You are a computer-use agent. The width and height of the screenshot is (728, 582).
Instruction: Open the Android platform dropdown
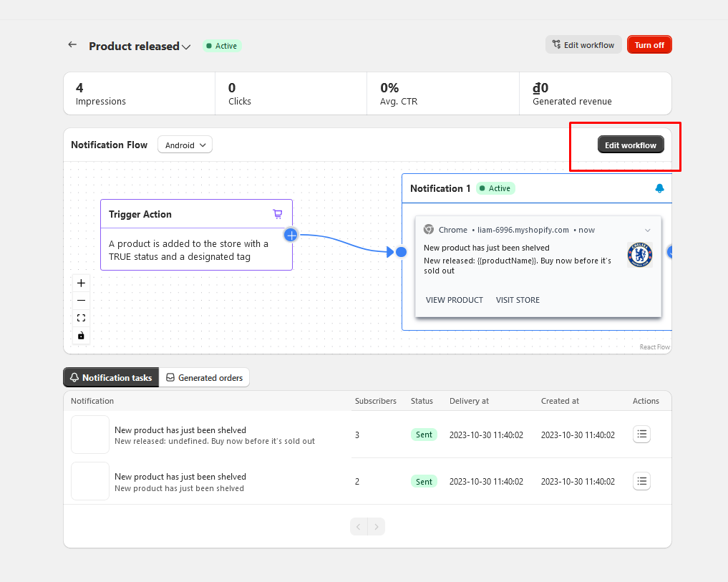(185, 145)
